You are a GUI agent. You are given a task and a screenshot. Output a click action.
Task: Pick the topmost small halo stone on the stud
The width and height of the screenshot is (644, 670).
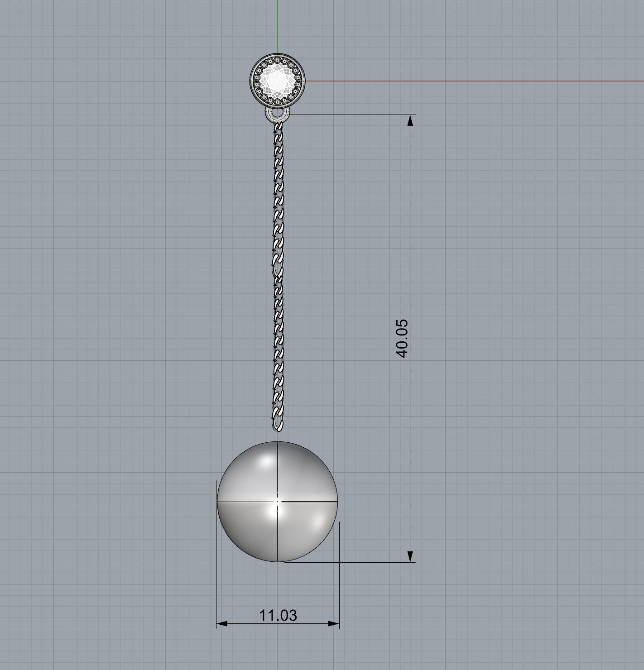coord(277,60)
